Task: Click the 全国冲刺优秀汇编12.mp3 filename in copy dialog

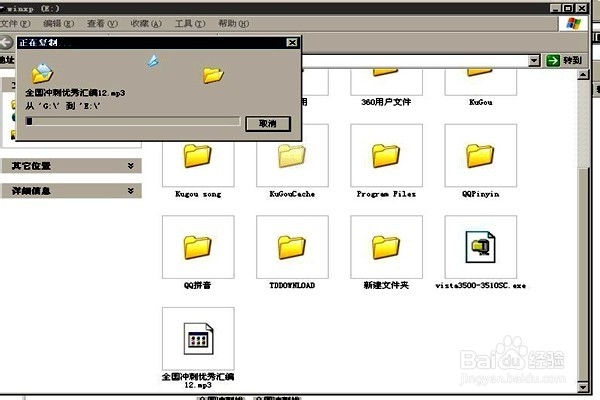Action: click(75, 93)
